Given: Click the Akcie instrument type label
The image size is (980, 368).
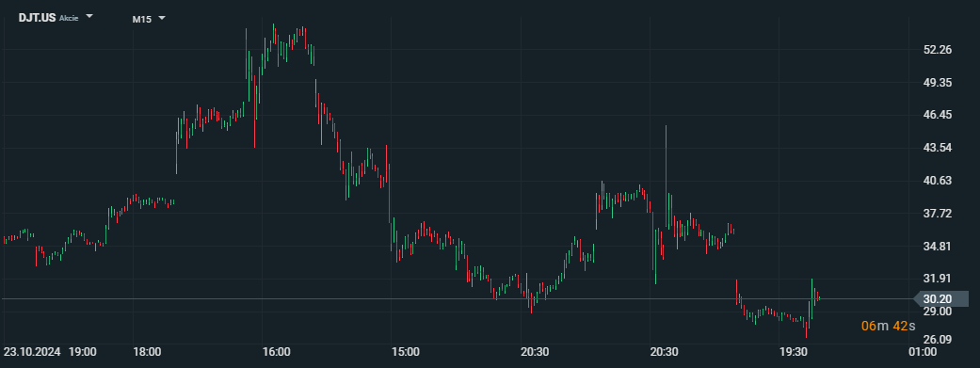Looking at the screenshot, I should coord(69,19).
